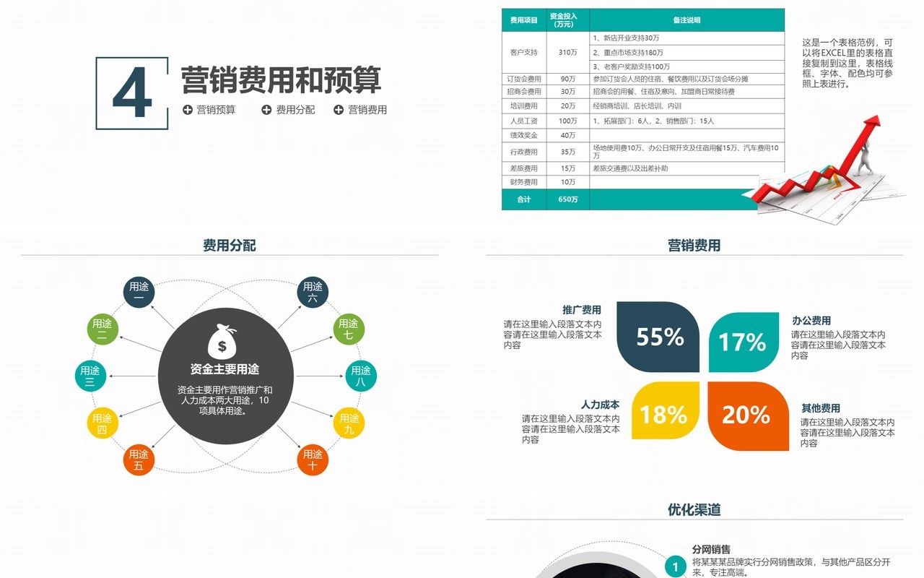This screenshot has height=578, width=924.
Task: Select the 35万 amount cell
Action: click(567, 152)
